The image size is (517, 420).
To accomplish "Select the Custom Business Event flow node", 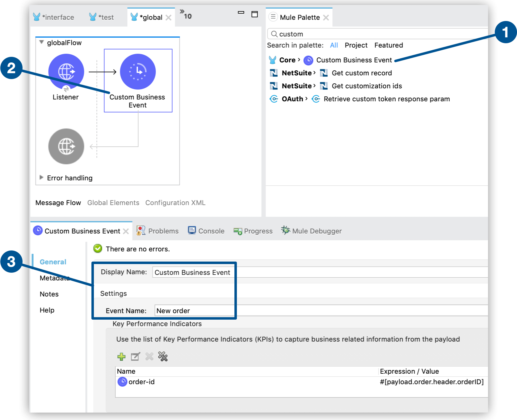I will pos(138,72).
